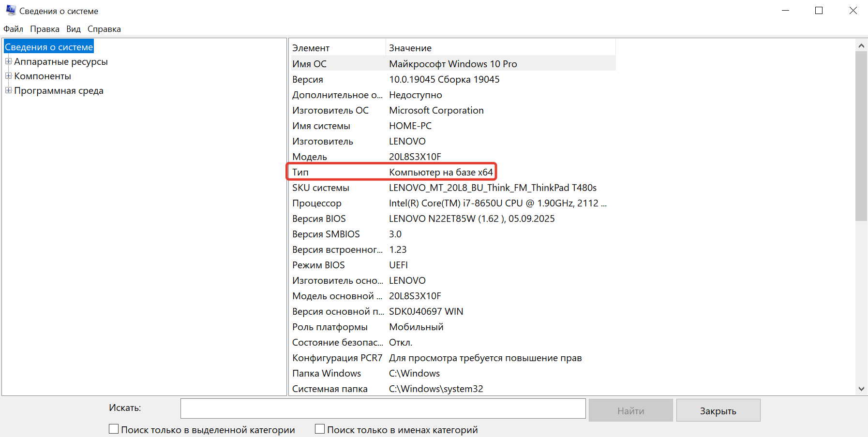Expand the Компоненты tree node
Viewport: 868px width, 437px height.
pyautogui.click(x=8, y=76)
